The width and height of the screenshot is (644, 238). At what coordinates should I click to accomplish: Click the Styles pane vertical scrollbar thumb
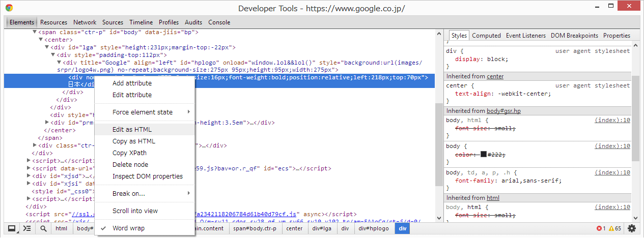[635, 118]
